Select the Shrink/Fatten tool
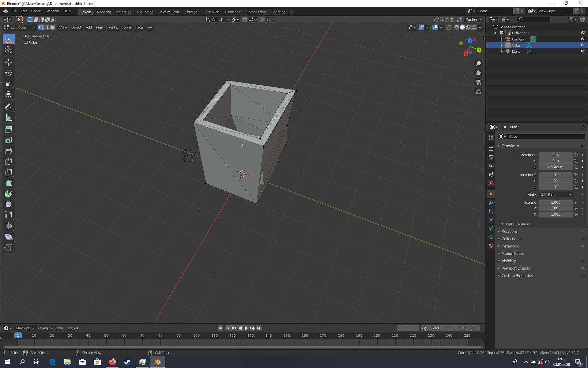Screen dimensions: 588x368 tap(9, 226)
